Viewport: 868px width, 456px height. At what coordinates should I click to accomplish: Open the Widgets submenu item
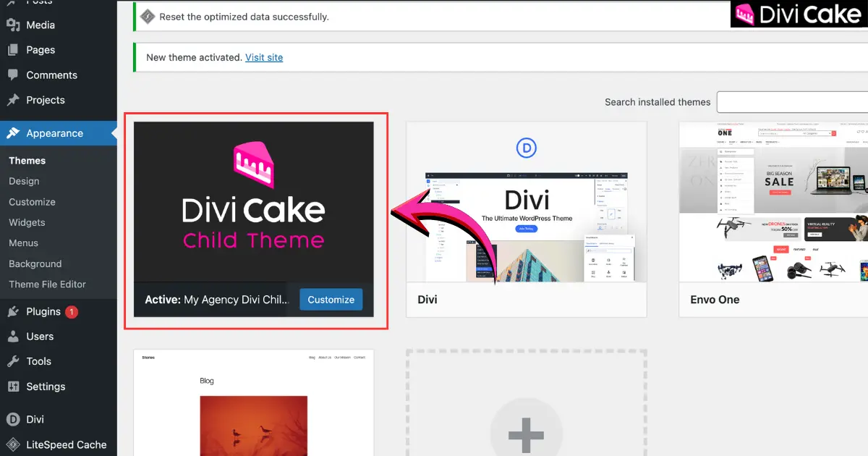tap(27, 222)
